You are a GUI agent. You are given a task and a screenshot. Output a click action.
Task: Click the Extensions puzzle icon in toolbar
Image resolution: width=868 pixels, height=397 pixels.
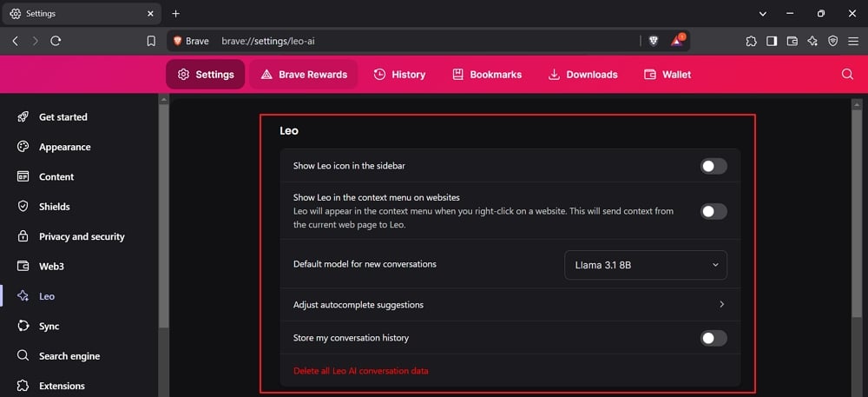(x=751, y=41)
